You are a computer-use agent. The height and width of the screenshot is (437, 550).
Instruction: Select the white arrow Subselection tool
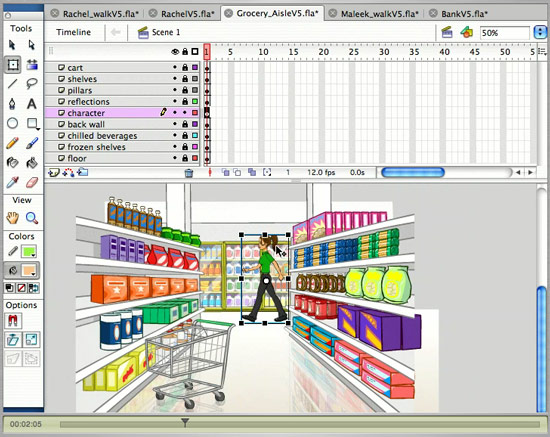32,45
